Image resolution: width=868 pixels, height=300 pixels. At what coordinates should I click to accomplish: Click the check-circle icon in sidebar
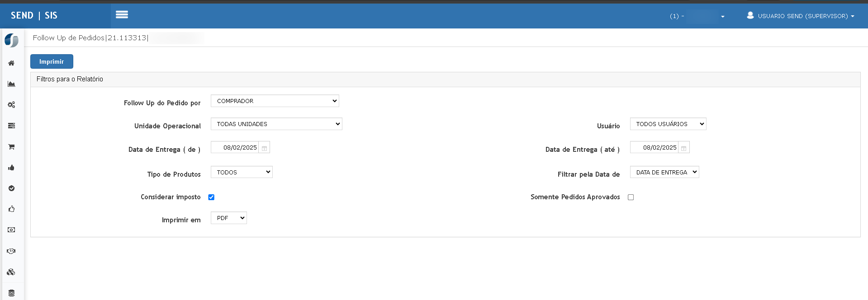[x=11, y=188]
